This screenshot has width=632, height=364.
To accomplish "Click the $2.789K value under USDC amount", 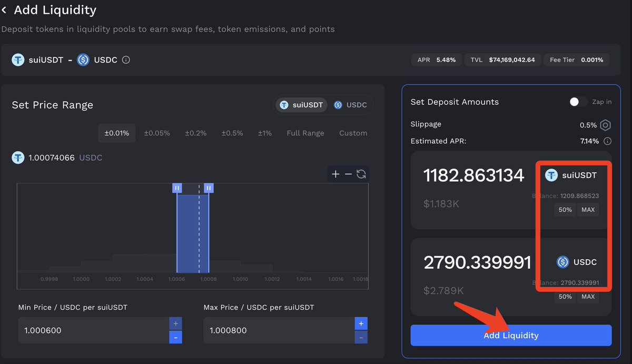I will pyautogui.click(x=443, y=290).
